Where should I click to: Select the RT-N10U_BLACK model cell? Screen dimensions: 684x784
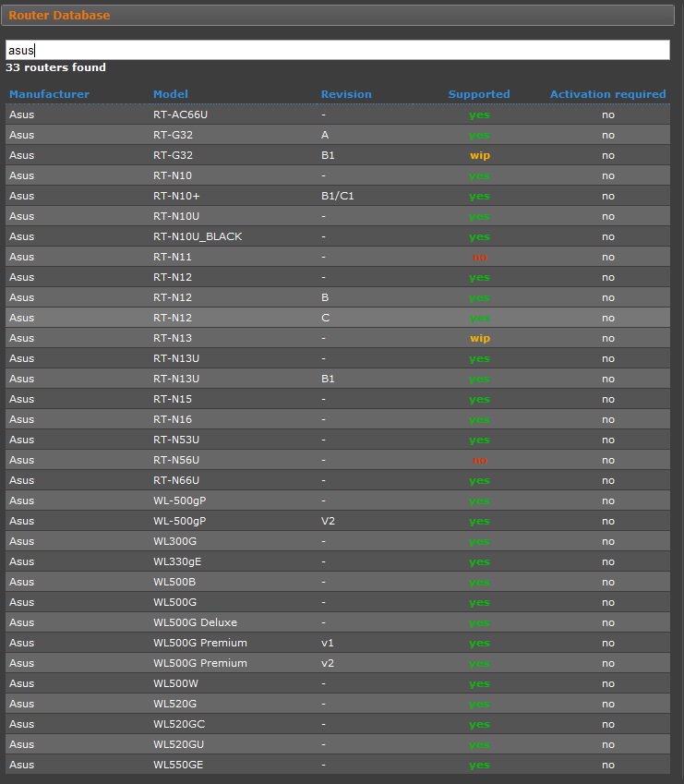[x=198, y=236]
